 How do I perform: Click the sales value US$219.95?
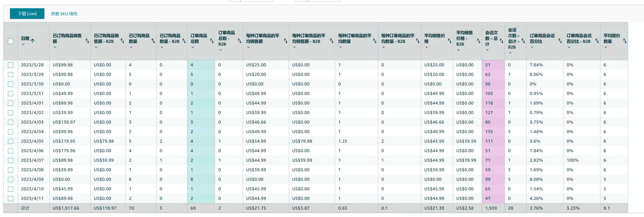(64, 141)
